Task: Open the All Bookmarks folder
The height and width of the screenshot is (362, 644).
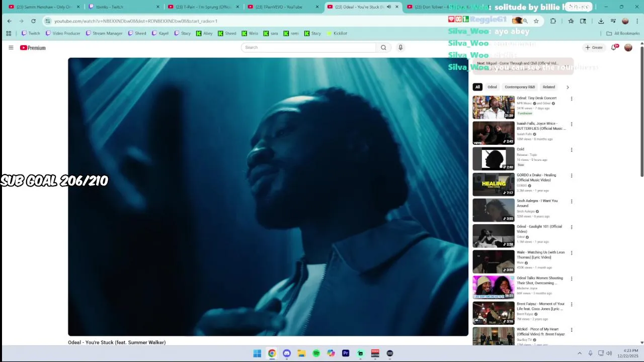Action: point(623,33)
